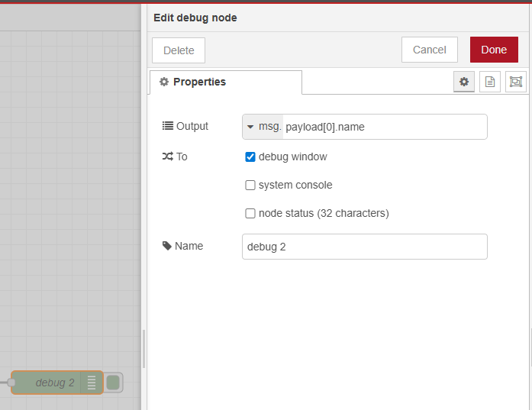The height and width of the screenshot is (410, 532).
Task: Click the shuffle icon beside To label
Action: click(167, 157)
